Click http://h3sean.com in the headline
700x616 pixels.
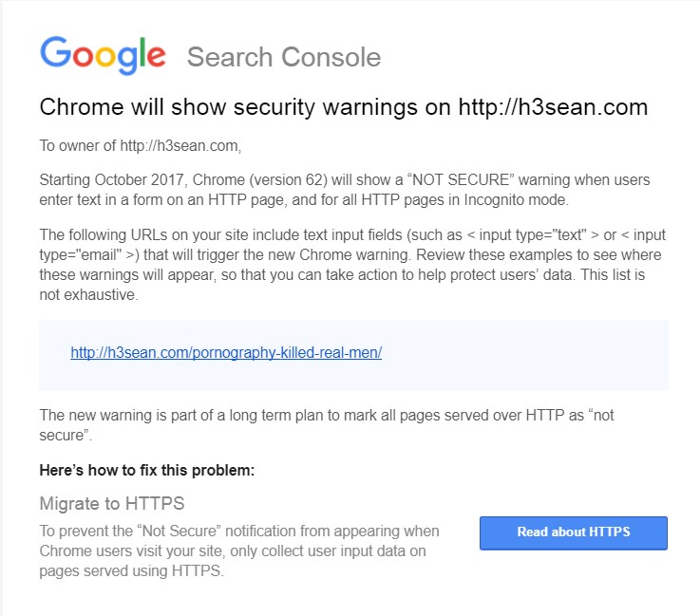tap(553, 107)
